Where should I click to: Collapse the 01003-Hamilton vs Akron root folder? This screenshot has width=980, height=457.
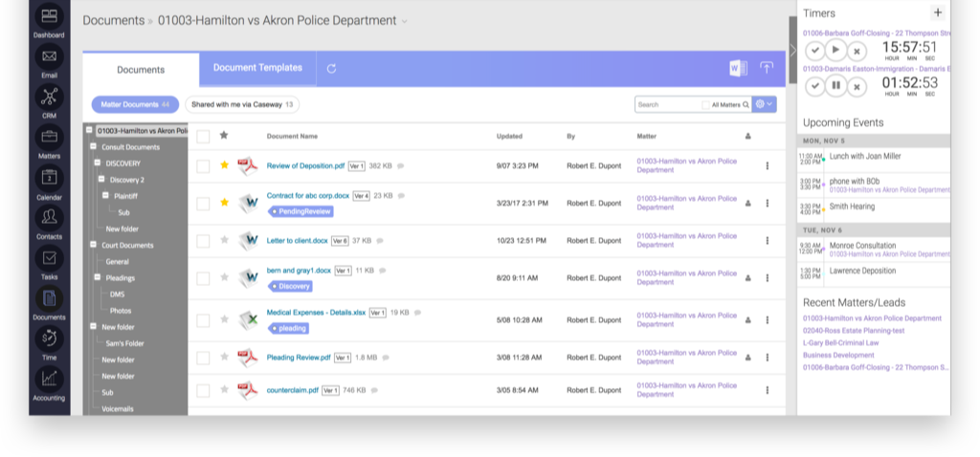[89, 130]
